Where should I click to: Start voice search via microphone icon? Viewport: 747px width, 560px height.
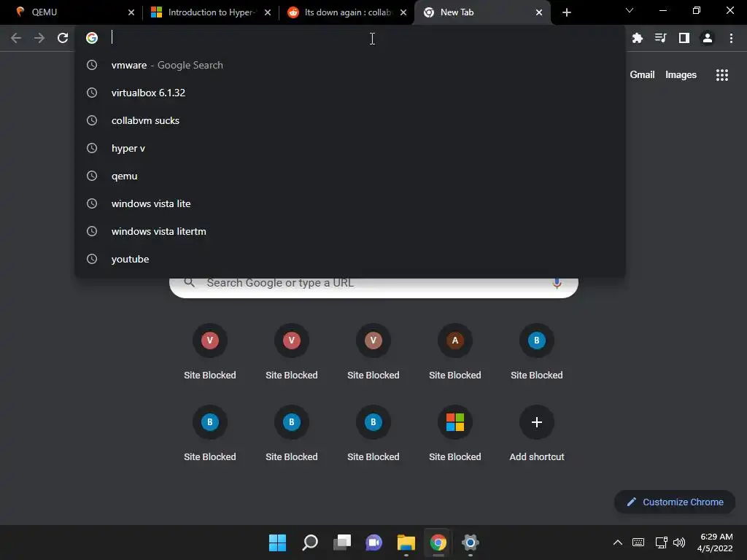557,284
